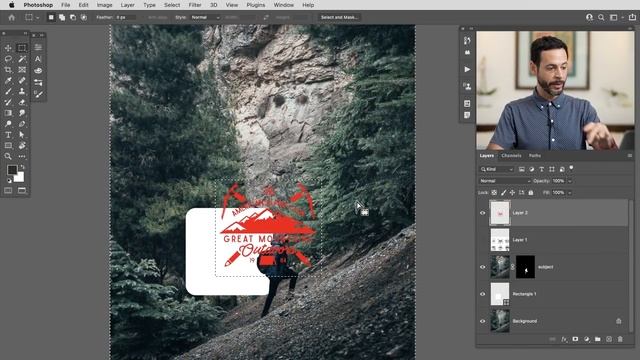Open the Style dropdown in options bar

(205, 18)
